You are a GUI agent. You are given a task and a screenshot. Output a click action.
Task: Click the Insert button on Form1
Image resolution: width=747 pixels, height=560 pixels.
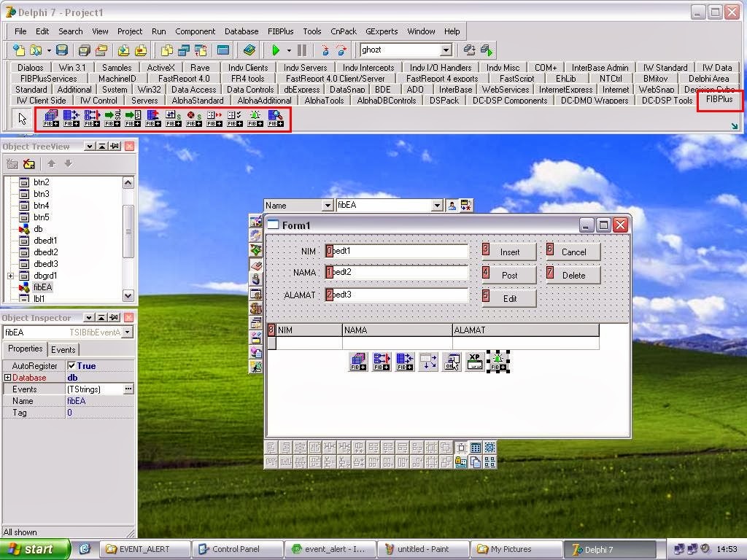(509, 252)
